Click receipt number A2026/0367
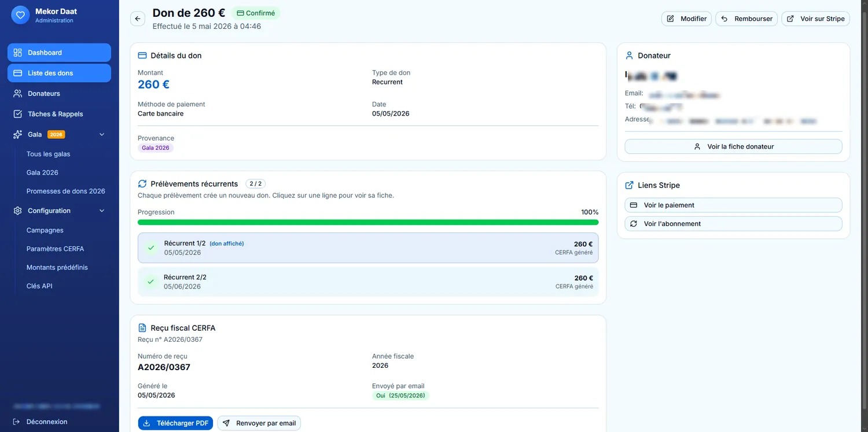The width and height of the screenshot is (868, 432). point(164,367)
